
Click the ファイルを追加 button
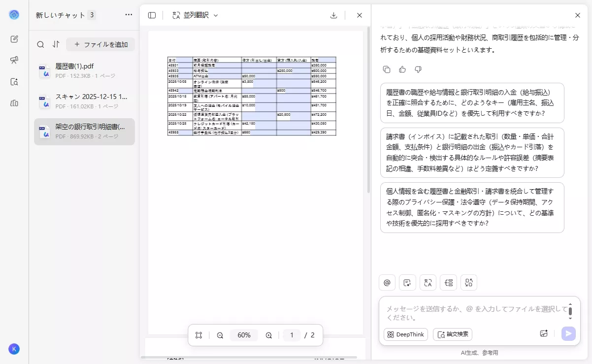[100, 44]
